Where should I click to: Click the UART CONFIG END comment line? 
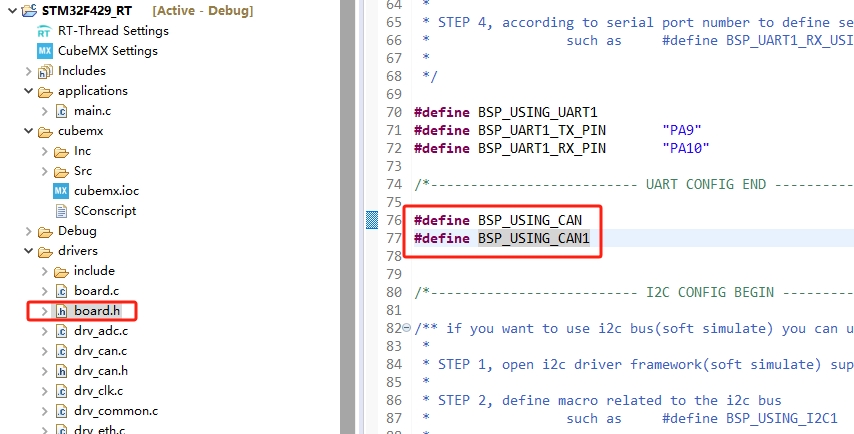(634, 185)
